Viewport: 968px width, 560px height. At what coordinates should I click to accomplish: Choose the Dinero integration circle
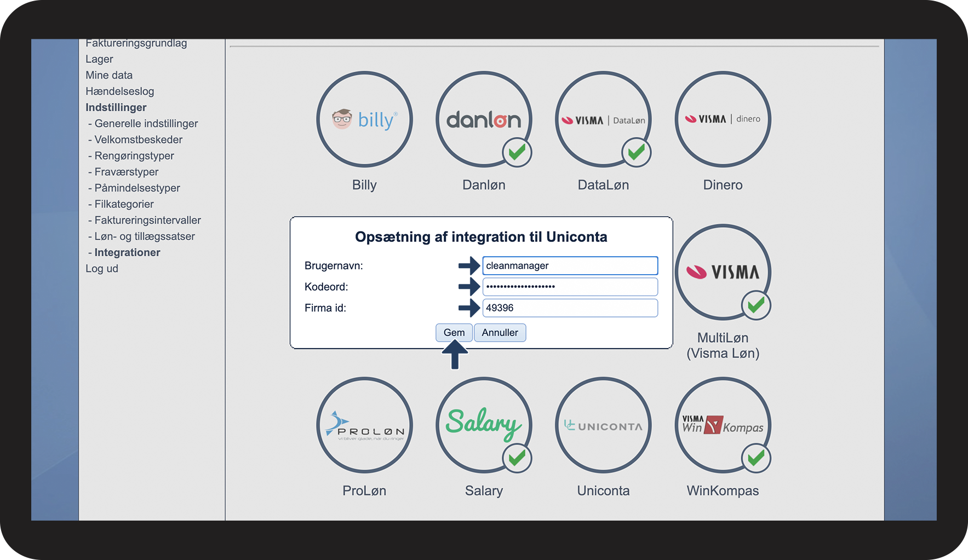(x=723, y=119)
